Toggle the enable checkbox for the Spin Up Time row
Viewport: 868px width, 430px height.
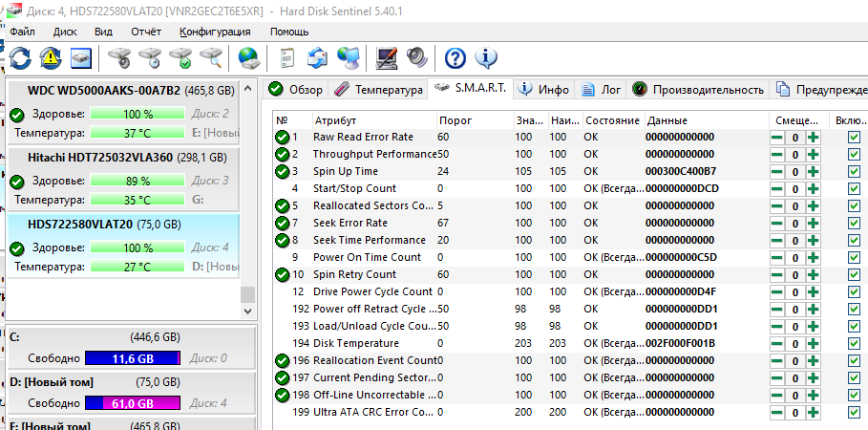coord(855,172)
